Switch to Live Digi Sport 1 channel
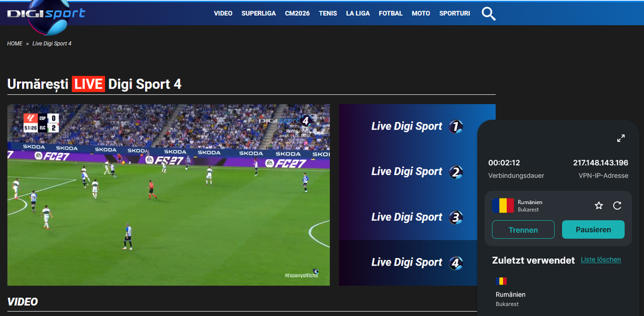This screenshot has width=644, height=316. [417, 127]
